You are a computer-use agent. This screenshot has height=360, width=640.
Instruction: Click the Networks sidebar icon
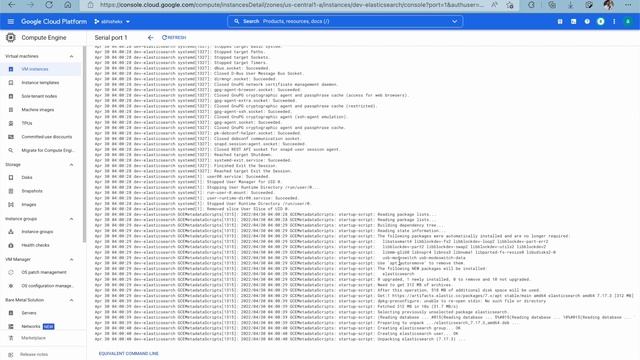click(x=11, y=327)
